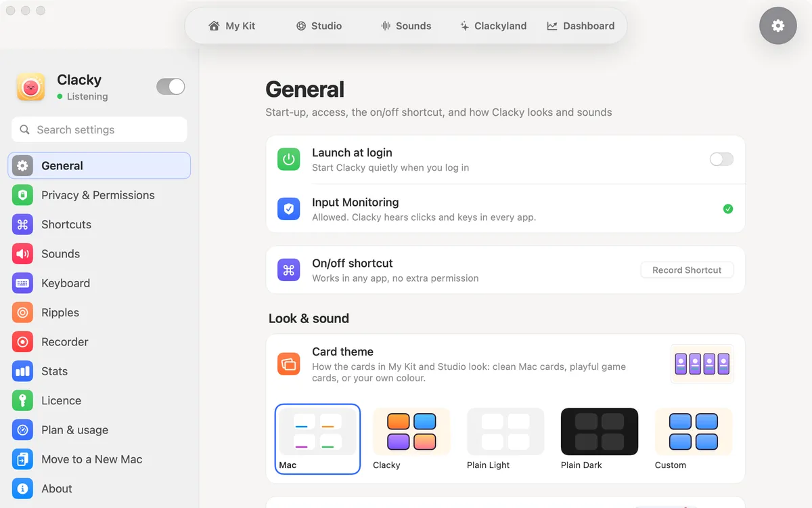Image resolution: width=812 pixels, height=508 pixels.
Task: Open the Recorder sidebar icon
Action: (22, 342)
